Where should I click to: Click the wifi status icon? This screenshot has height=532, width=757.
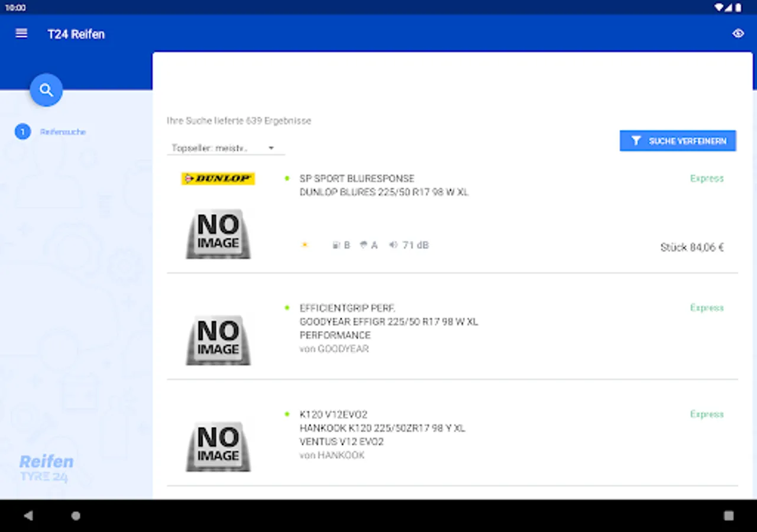pyautogui.click(x=719, y=8)
